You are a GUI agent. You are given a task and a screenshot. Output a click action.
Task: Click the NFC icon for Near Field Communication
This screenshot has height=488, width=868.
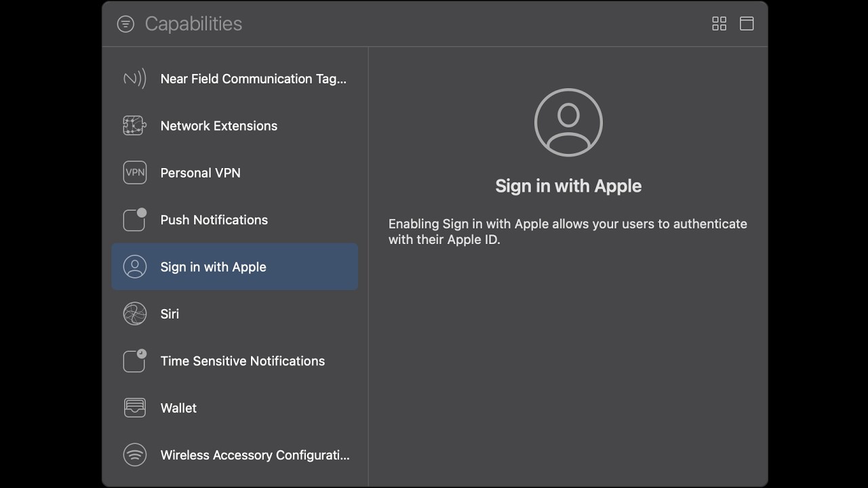click(134, 79)
